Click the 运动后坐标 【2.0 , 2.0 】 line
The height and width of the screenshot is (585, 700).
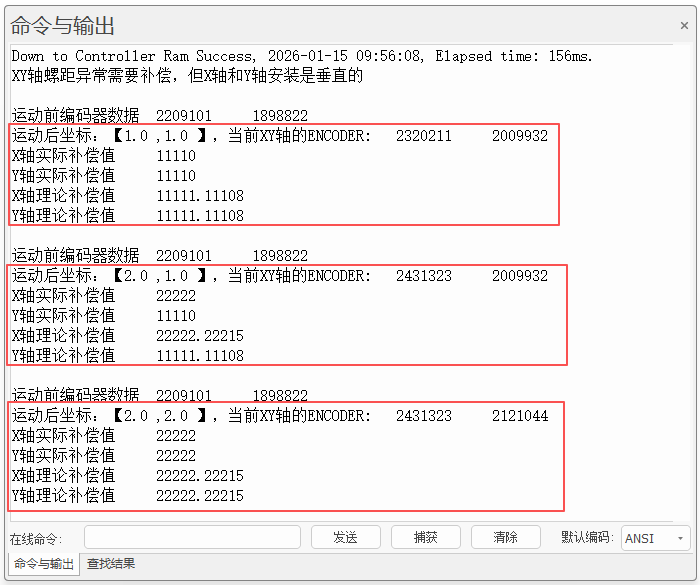click(x=280, y=416)
